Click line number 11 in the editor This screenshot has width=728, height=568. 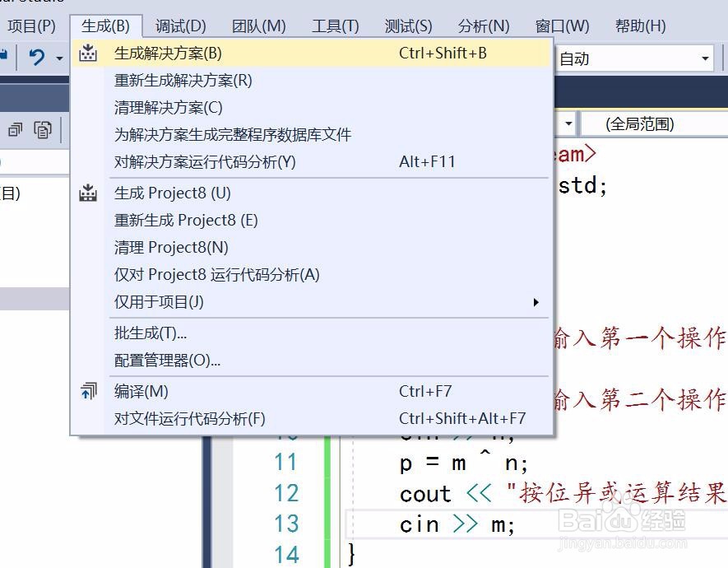[285, 462]
